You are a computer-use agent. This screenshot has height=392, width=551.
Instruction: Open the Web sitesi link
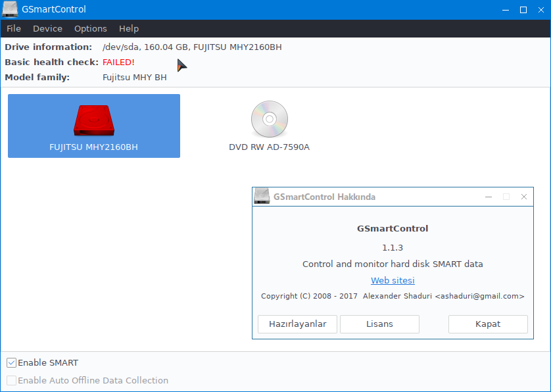click(393, 280)
